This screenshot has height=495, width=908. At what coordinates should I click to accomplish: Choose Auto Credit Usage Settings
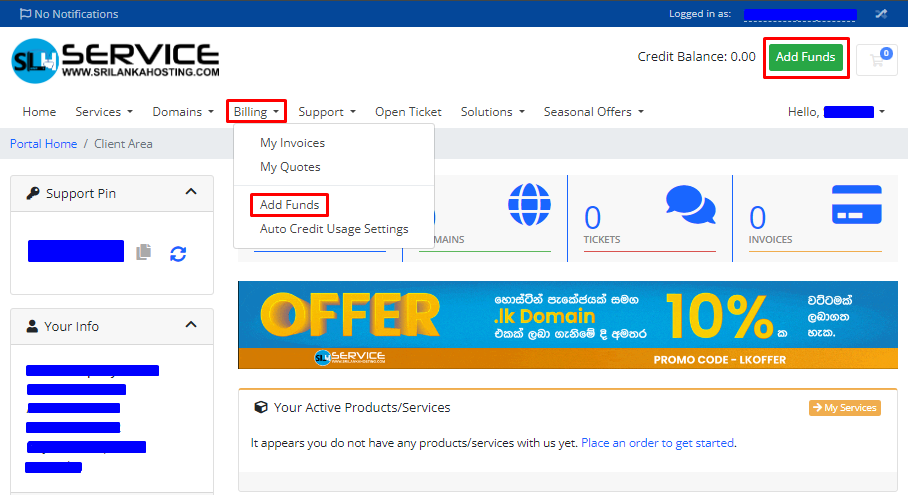click(334, 229)
